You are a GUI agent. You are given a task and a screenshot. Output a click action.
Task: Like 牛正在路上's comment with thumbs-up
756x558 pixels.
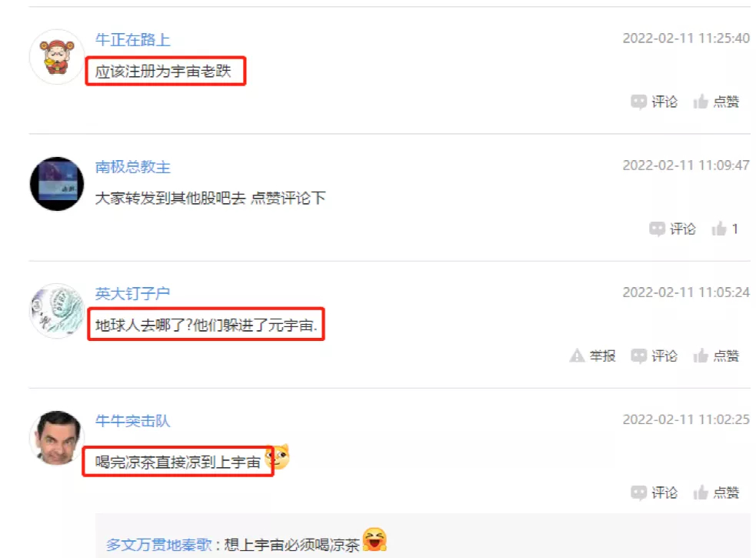click(716, 102)
